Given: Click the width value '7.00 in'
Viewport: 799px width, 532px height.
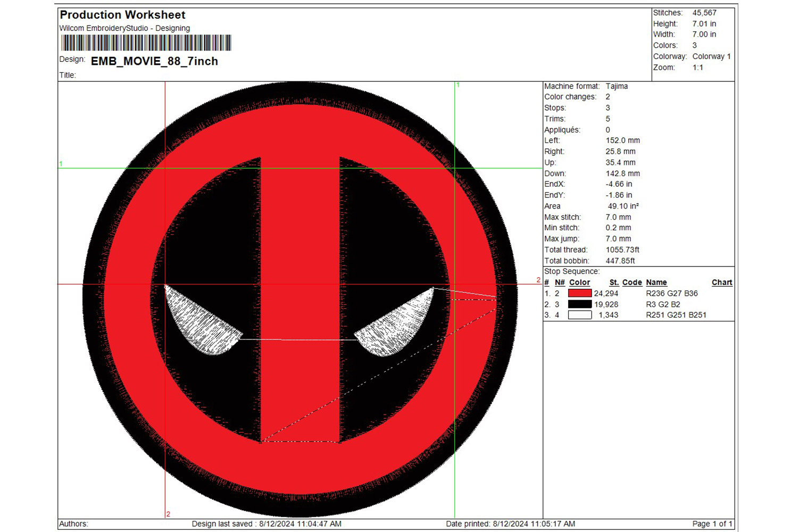Looking at the screenshot, I should point(704,35).
